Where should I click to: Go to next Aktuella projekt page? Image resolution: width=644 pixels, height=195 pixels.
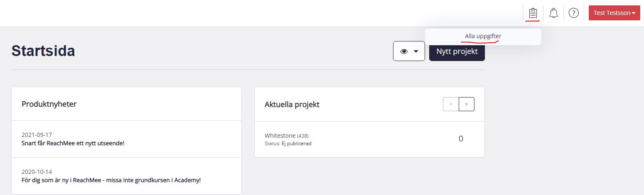point(467,104)
